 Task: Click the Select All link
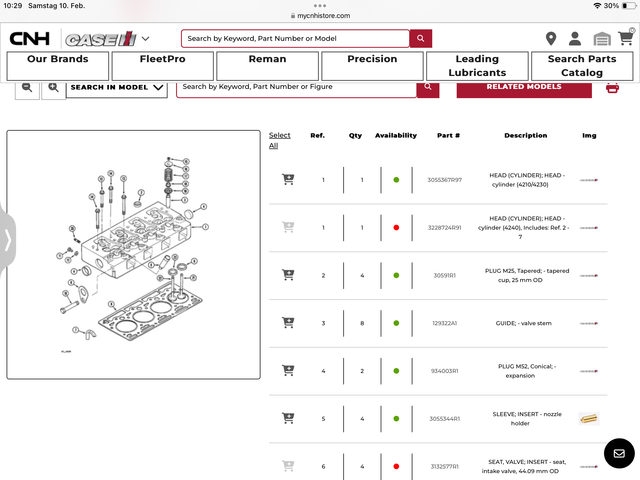click(280, 140)
